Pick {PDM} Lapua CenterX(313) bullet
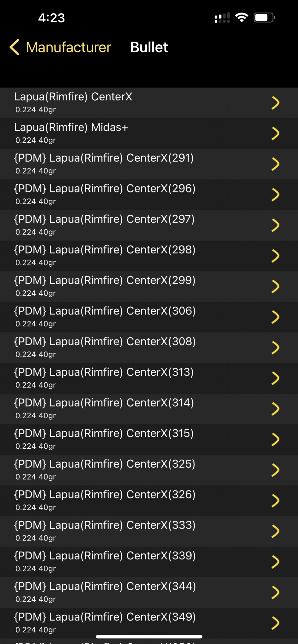This screenshot has width=298, height=644. point(104,378)
